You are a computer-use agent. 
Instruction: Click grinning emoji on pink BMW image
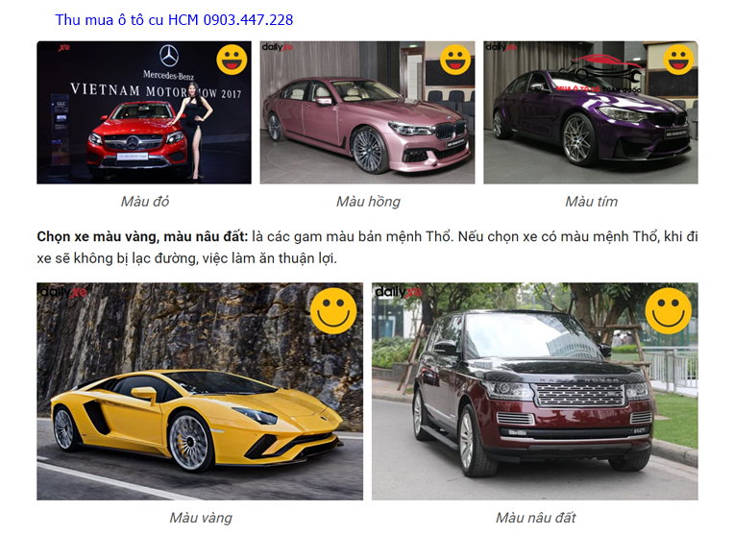tap(455, 60)
